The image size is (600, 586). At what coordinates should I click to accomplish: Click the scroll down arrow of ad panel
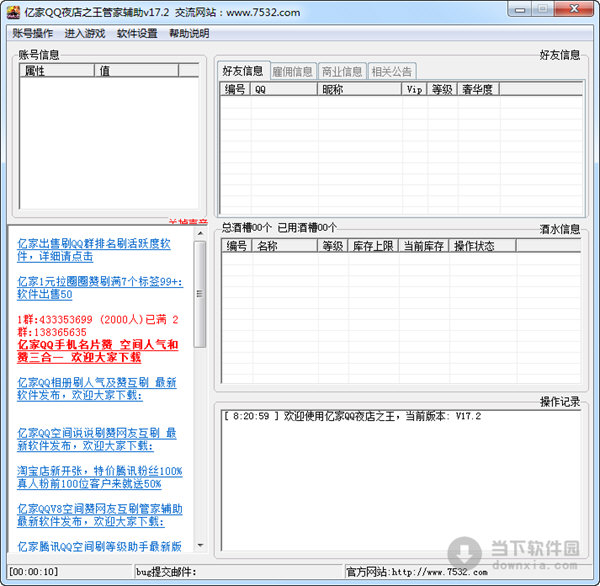point(200,545)
